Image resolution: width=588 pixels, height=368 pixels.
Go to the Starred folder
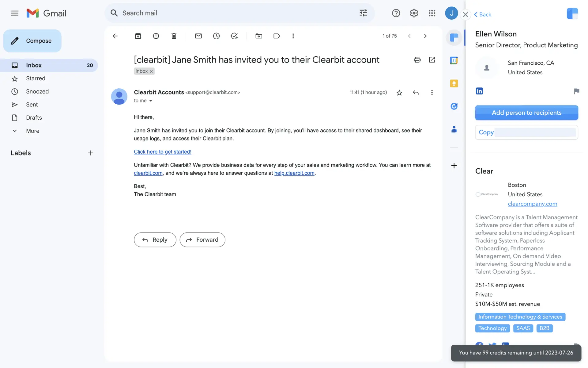(36, 79)
